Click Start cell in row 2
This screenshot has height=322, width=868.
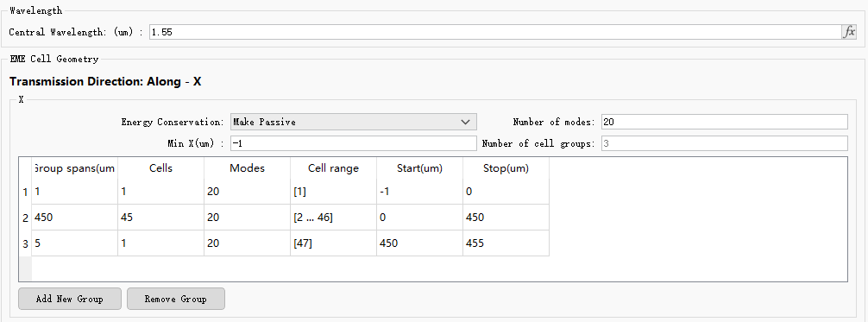(419, 218)
